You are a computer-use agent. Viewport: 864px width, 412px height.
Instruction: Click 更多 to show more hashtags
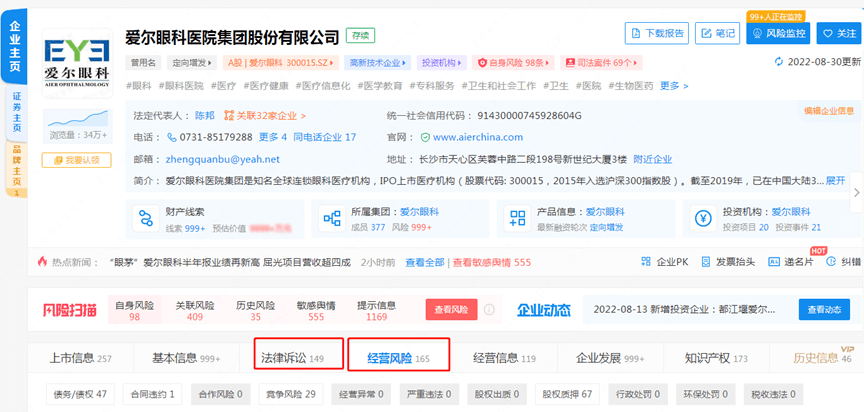coord(674,86)
